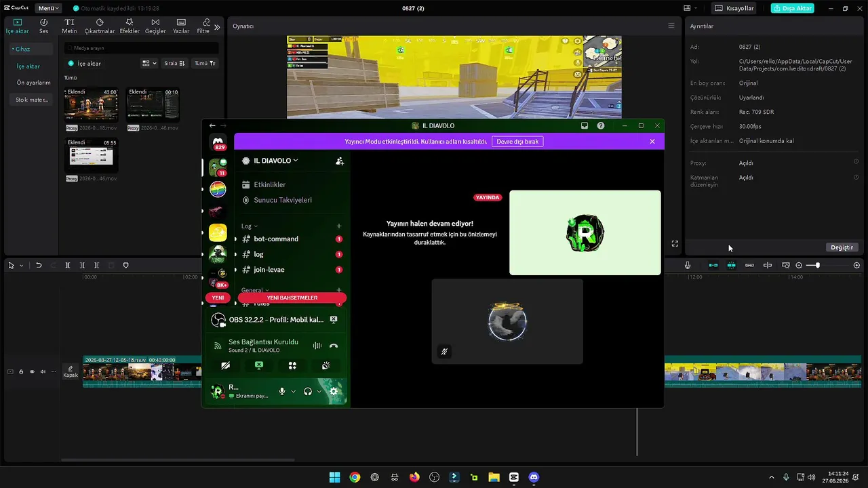
Task: Choose the selection pointer tool in timeline
Action: [11, 266]
